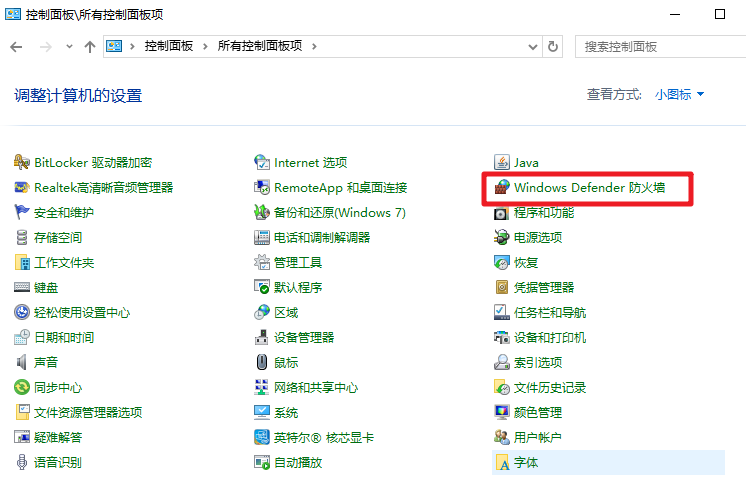Click the 设备和打印机 icon
The image size is (746, 492).
coord(501,337)
